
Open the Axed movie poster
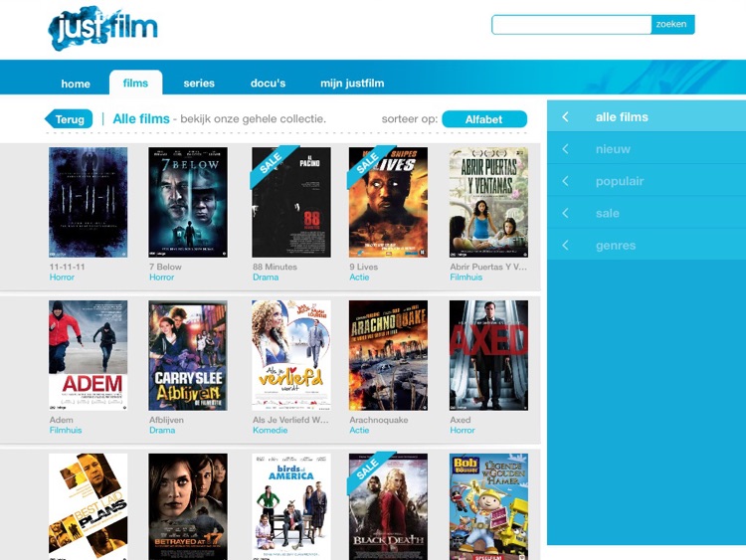click(488, 355)
